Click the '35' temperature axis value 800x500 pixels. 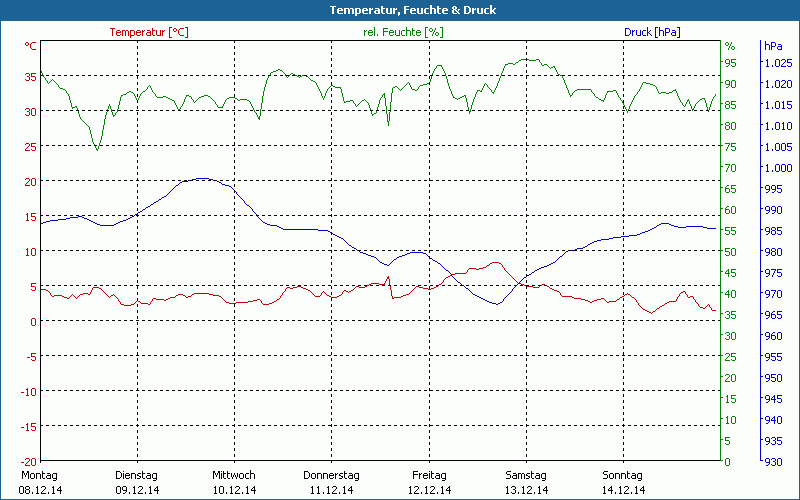[x=31, y=77]
